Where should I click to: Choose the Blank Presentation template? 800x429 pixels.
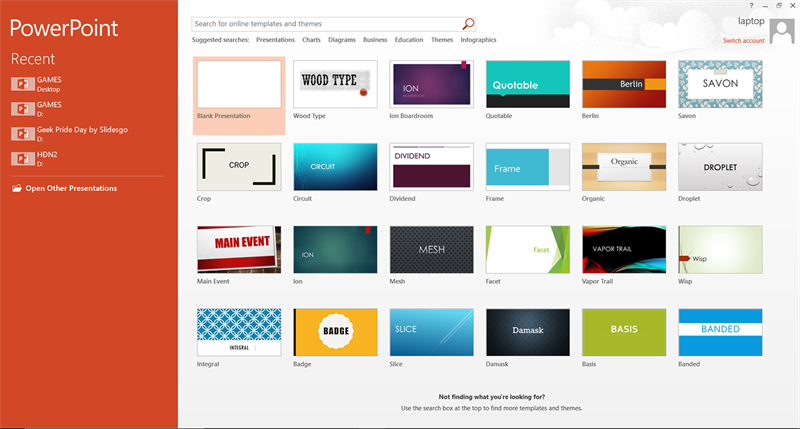[239, 95]
